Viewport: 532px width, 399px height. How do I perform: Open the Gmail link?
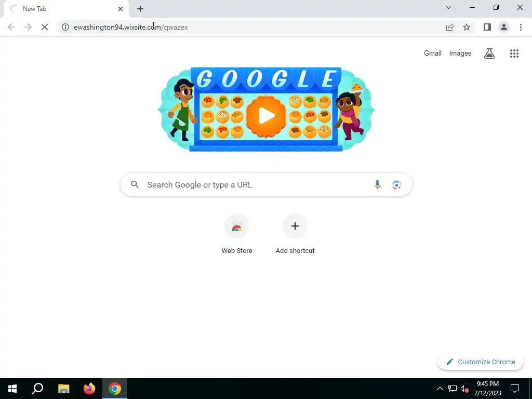click(433, 54)
